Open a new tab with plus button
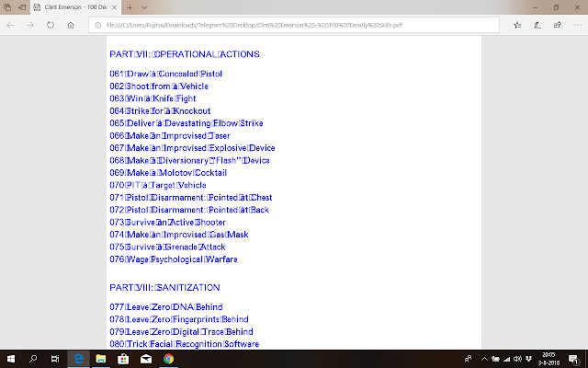 coord(130,7)
